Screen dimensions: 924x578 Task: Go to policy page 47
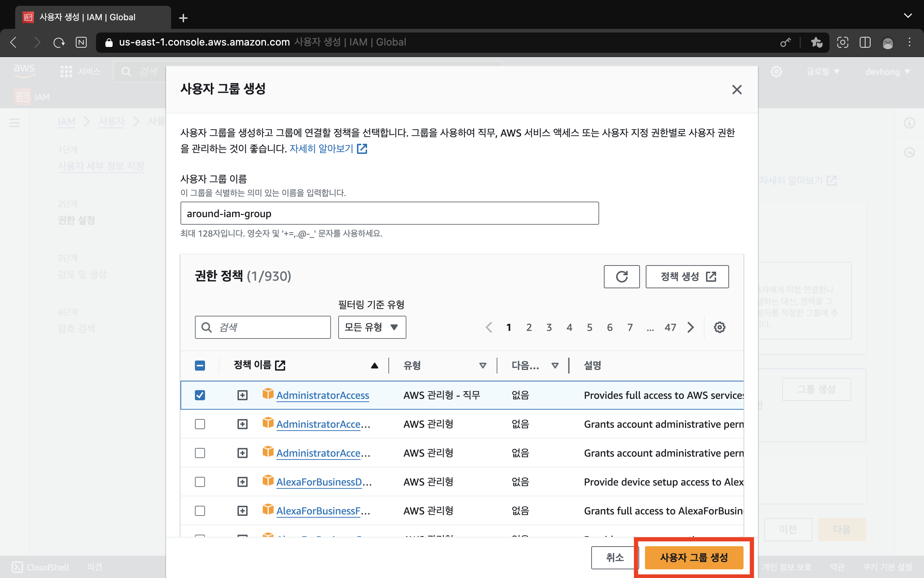tap(670, 327)
